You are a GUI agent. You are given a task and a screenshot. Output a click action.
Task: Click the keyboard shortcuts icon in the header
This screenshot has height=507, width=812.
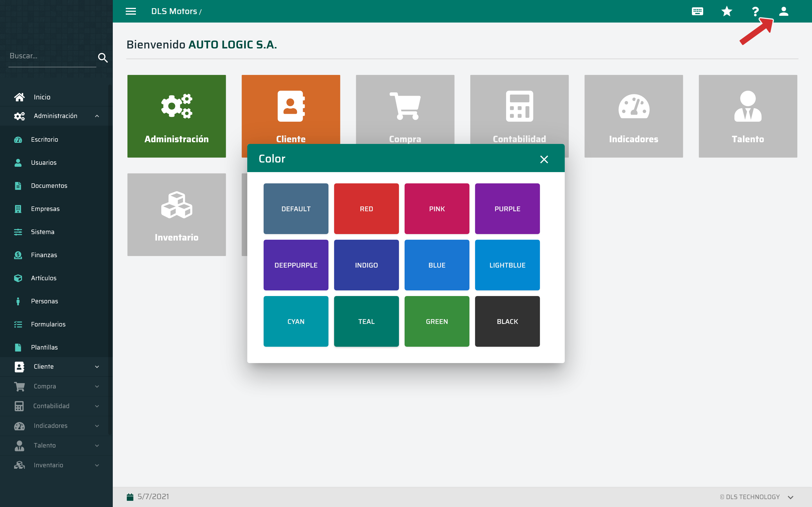click(697, 11)
